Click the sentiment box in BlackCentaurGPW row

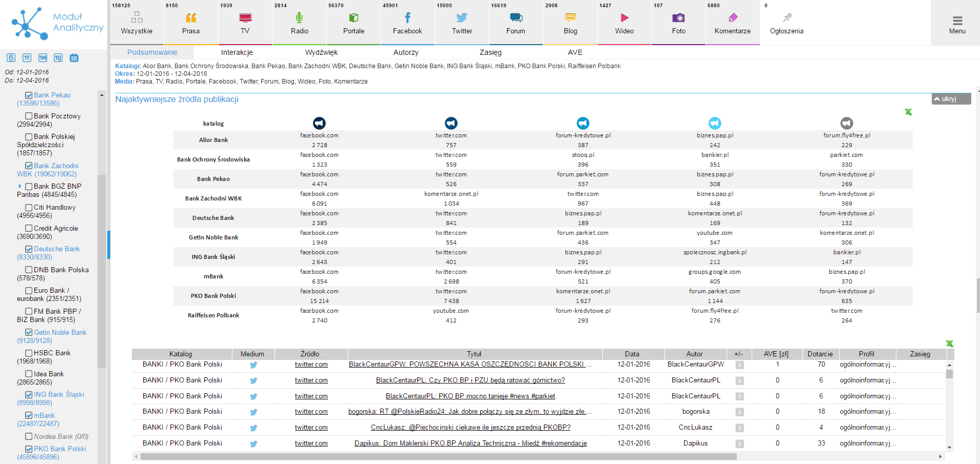[x=739, y=365]
